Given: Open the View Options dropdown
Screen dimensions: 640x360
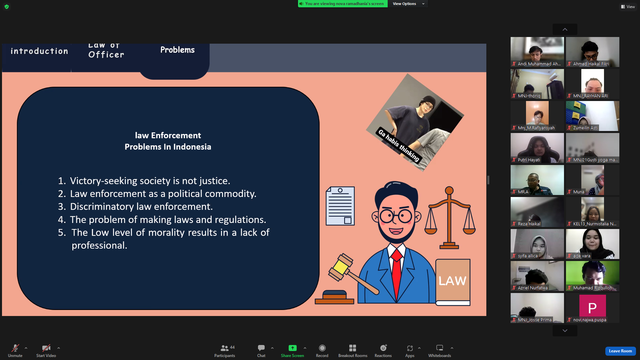Looking at the screenshot, I should point(409,4).
